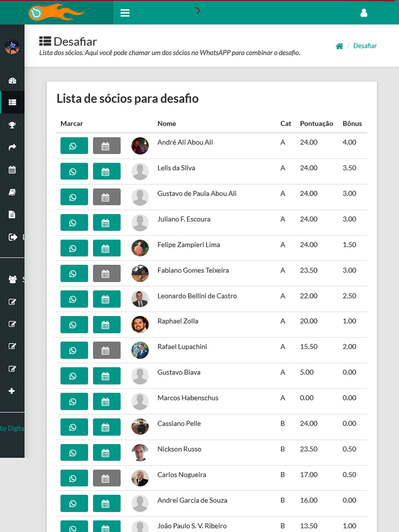This screenshot has height=532, width=399.
Task: Click the logout icon in the sidebar
Action: [13, 237]
